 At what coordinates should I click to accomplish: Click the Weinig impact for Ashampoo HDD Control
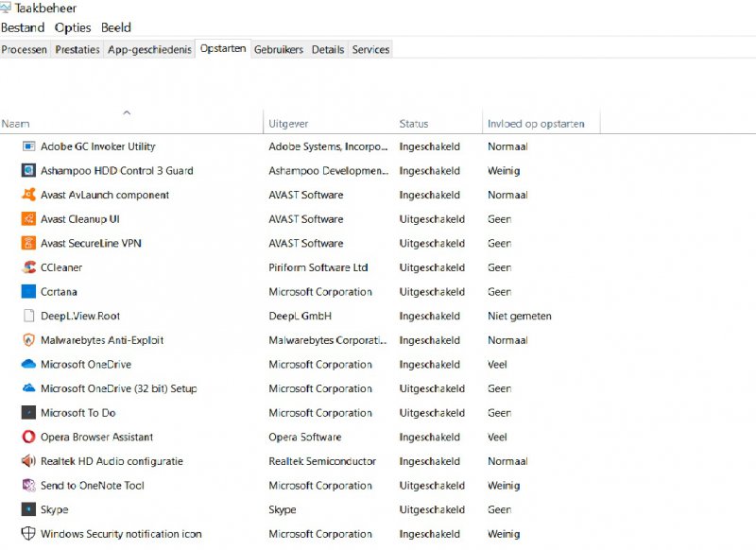click(504, 170)
